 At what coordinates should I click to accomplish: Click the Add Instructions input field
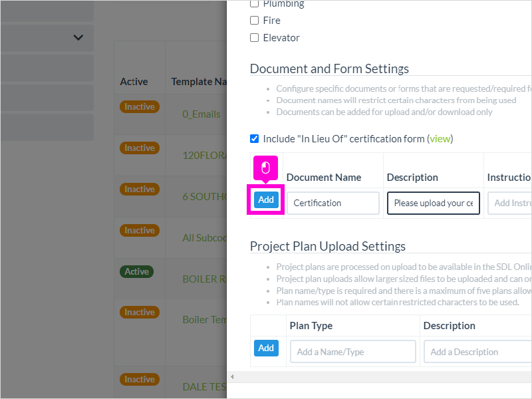509,203
